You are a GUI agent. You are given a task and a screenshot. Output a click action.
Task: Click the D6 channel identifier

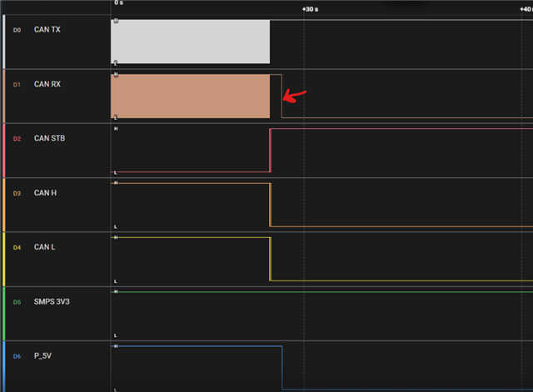(17, 356)
